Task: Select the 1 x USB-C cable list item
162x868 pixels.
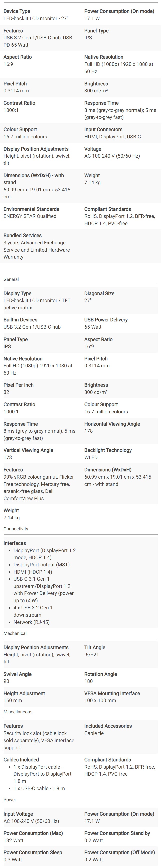Action: tap(39, 788)
